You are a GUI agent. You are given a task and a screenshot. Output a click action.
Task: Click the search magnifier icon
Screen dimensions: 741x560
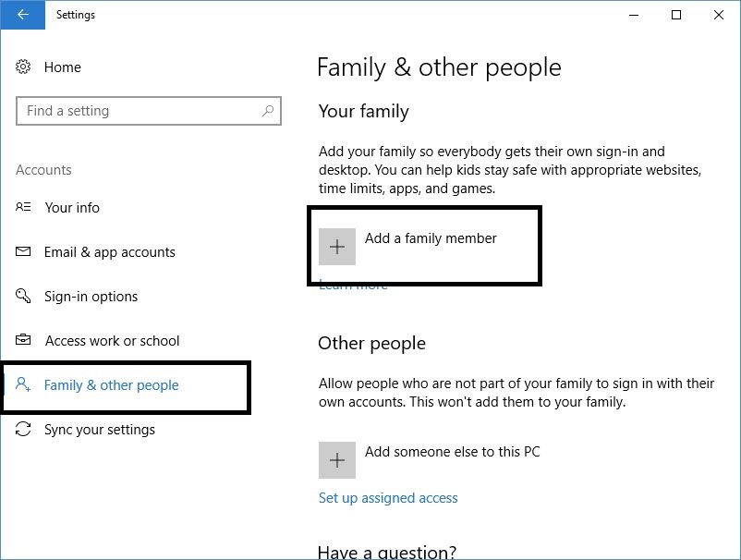pos(268,111)
